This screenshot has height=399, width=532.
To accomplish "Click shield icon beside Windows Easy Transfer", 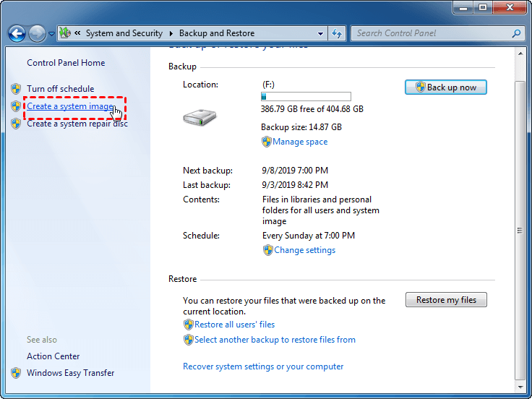I will (17, 373).
